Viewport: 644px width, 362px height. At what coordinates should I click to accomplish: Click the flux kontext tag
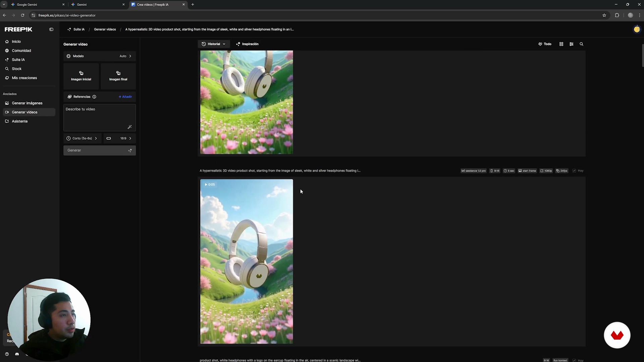[x=560, y=361]
